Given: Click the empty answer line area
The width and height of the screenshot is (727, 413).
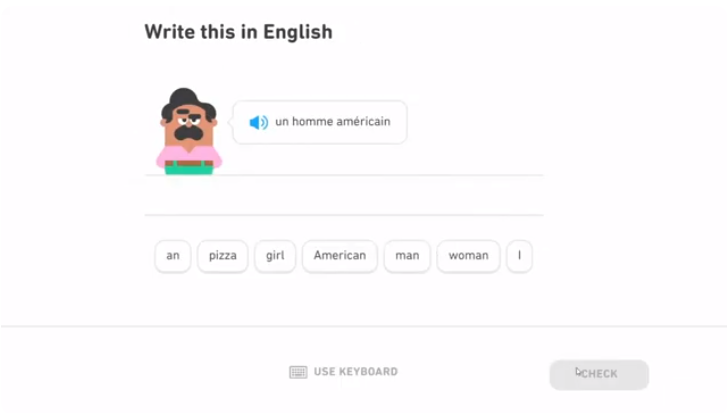Looking at the screenshot, I should tap(344, 195).
